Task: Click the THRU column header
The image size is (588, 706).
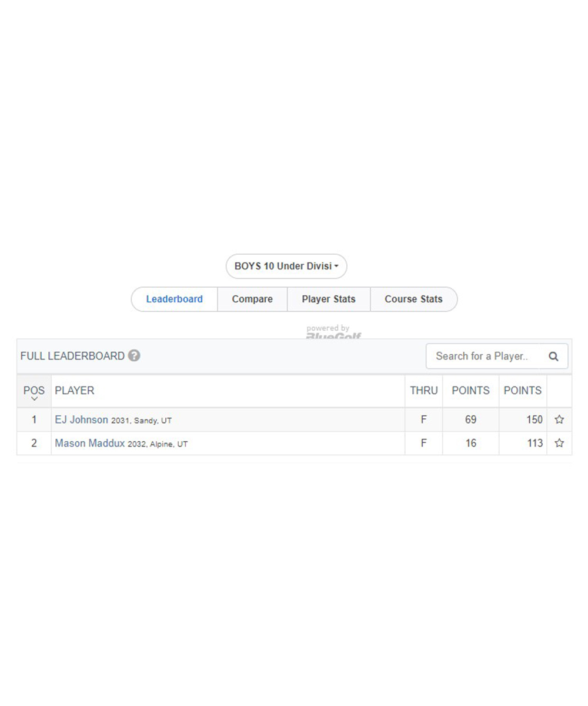Action: pyautogui.click(x=424, y=391)
